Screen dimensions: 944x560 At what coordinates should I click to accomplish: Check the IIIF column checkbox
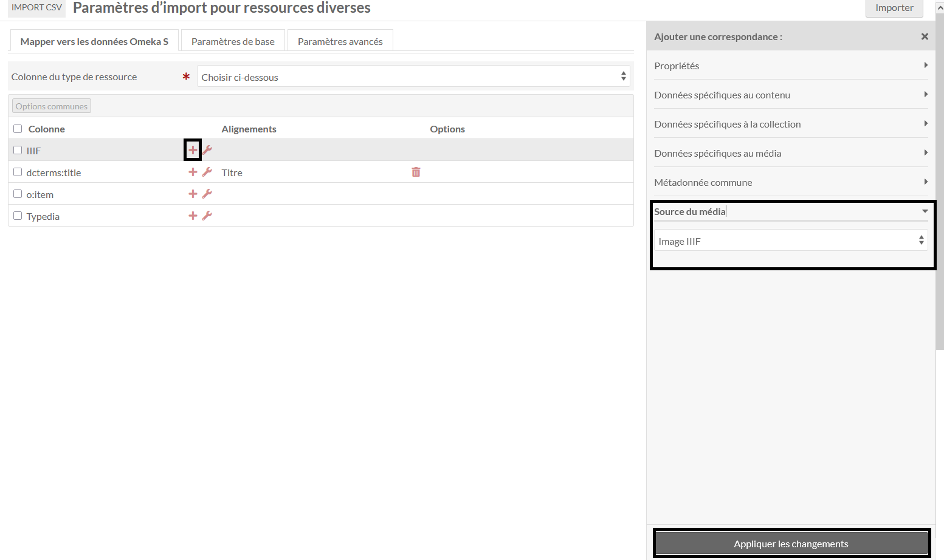pos(18,150)
